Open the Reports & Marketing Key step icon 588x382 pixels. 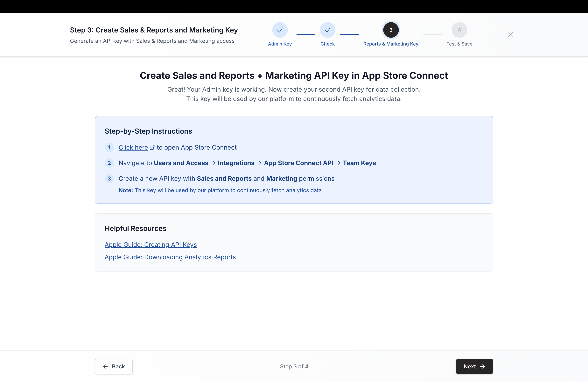tap(391, 30)
